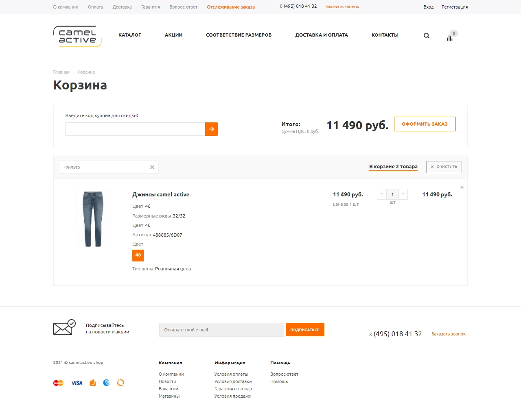Decrease jeans quantity with minus button
The image size is (521, 420).
[x=382, y=194]
